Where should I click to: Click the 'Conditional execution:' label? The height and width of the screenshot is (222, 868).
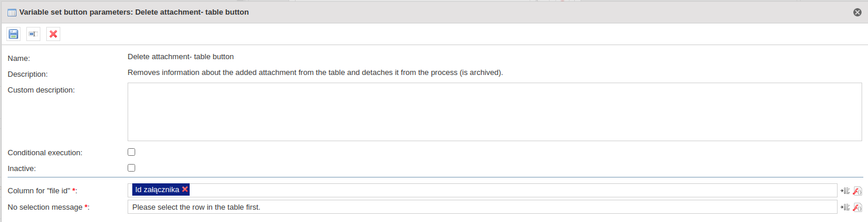coord(45,152)
